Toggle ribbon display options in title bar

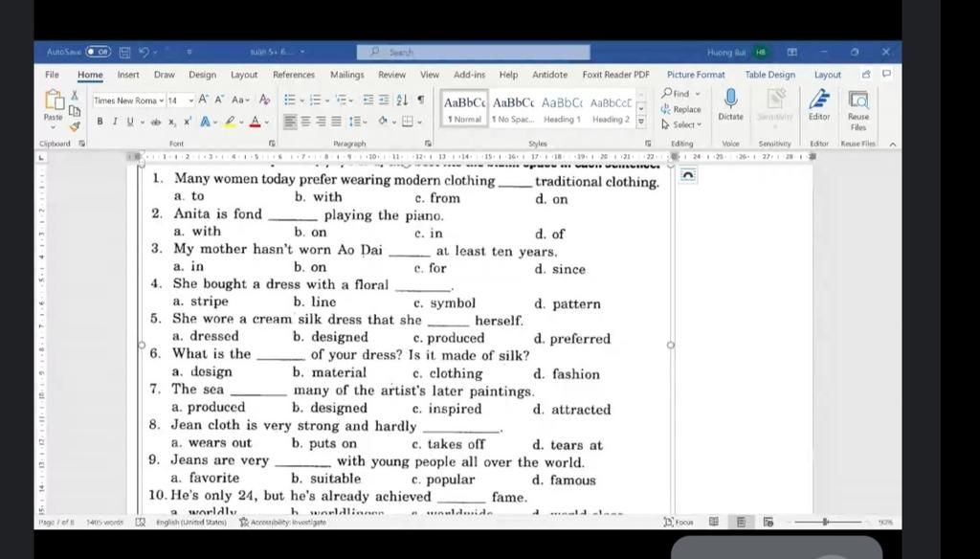(791, 52)
